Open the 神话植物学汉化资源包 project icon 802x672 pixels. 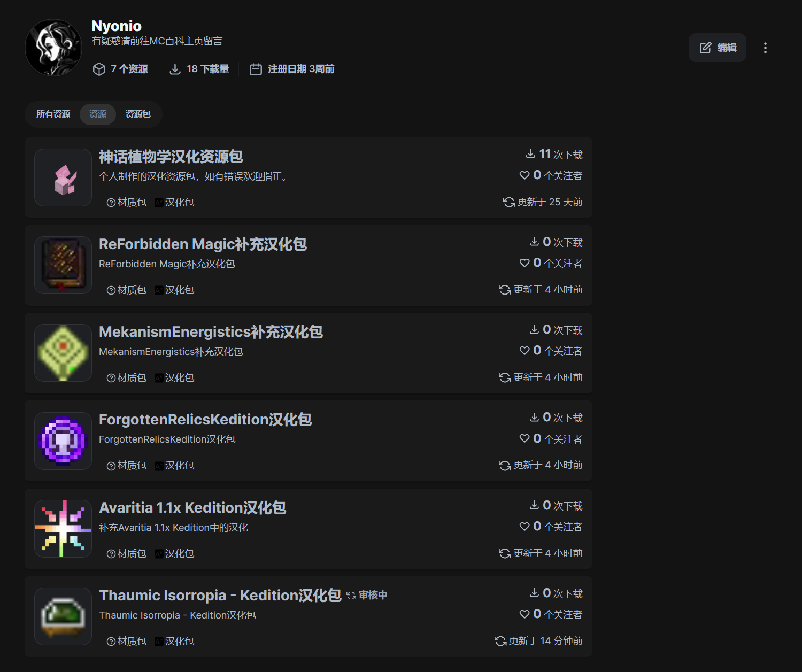63,177
